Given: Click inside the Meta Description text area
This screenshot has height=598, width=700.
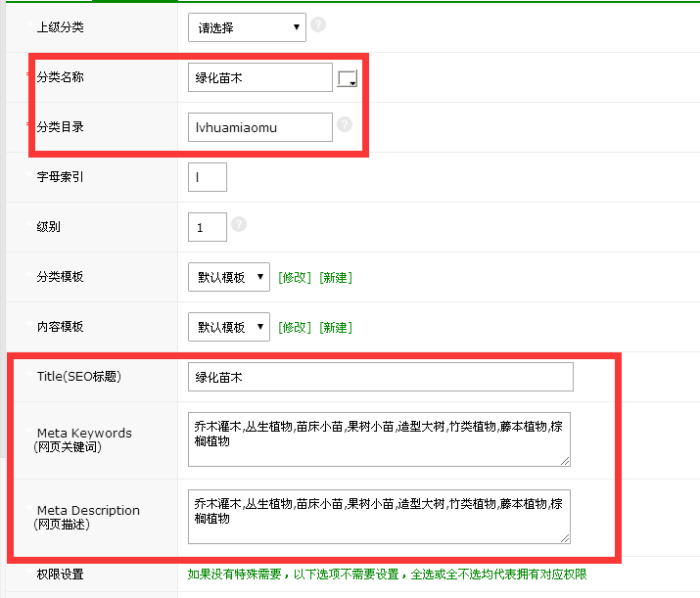Looking at the screenshot, I should pyautogui.click(x=378, y=516).
